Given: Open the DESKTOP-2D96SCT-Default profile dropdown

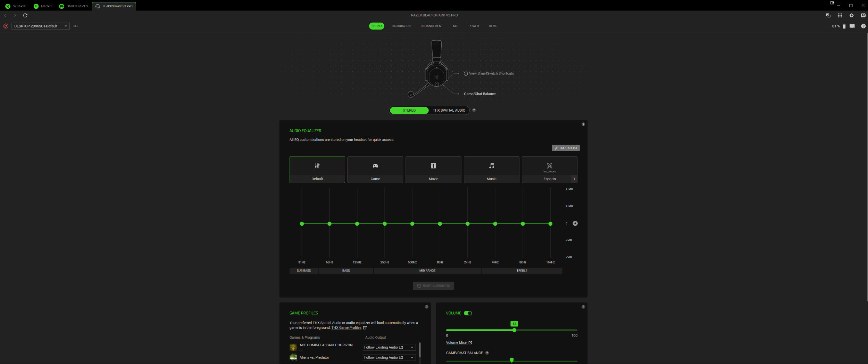Looking at the screenshot, I should [x=41, y=26].
